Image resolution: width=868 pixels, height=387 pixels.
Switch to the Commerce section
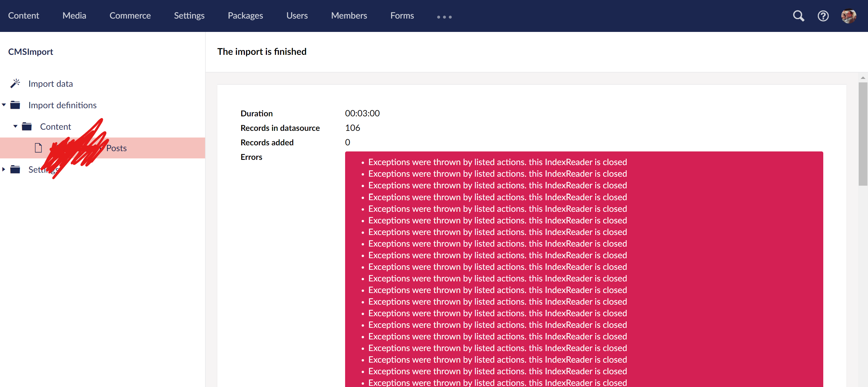(130, 16)
